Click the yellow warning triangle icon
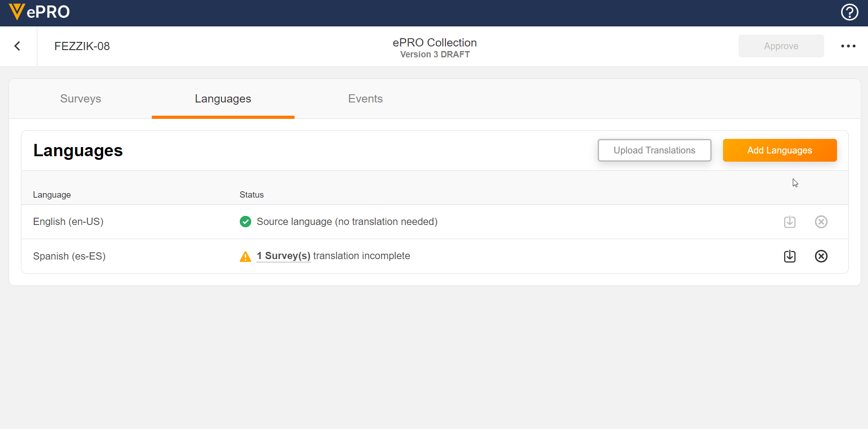This screenshot has width=868, height=429. click(245, 257)
